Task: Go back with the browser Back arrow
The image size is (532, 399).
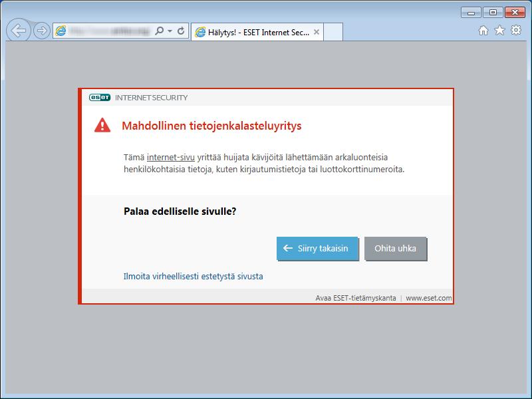Action: [19, 31]
